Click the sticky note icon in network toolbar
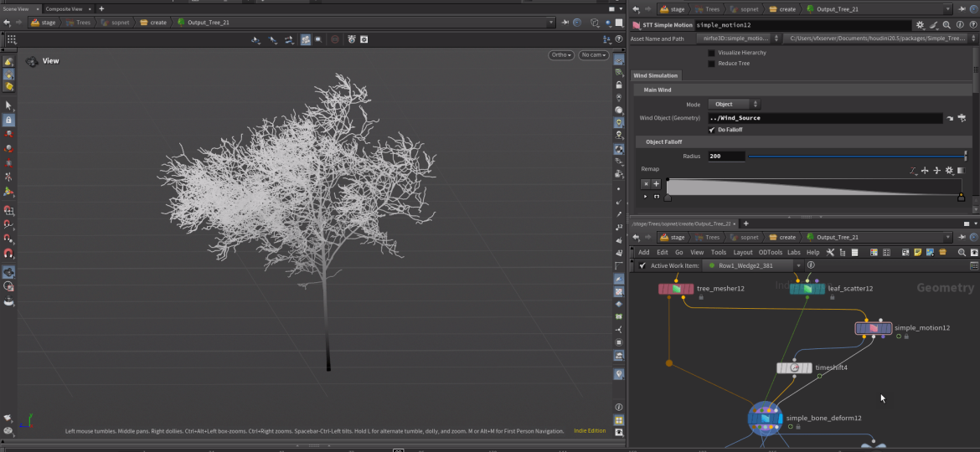980x452 pixels. pos(917,252)
